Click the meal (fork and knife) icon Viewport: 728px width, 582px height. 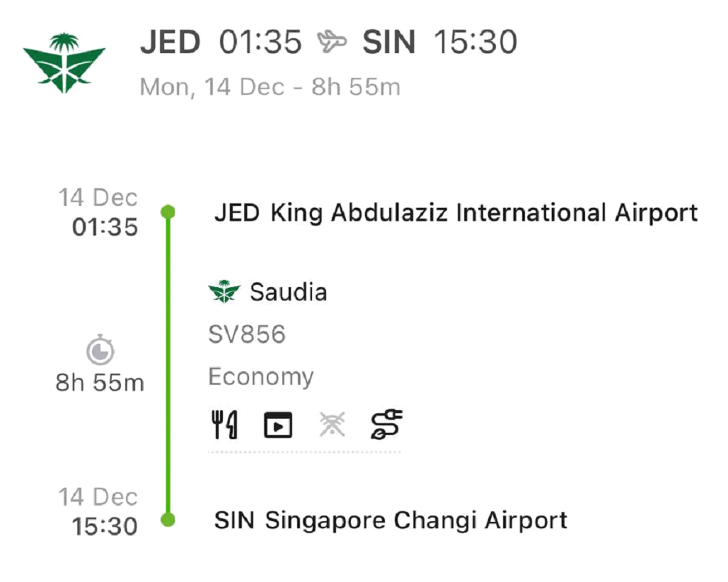point(224,425)
